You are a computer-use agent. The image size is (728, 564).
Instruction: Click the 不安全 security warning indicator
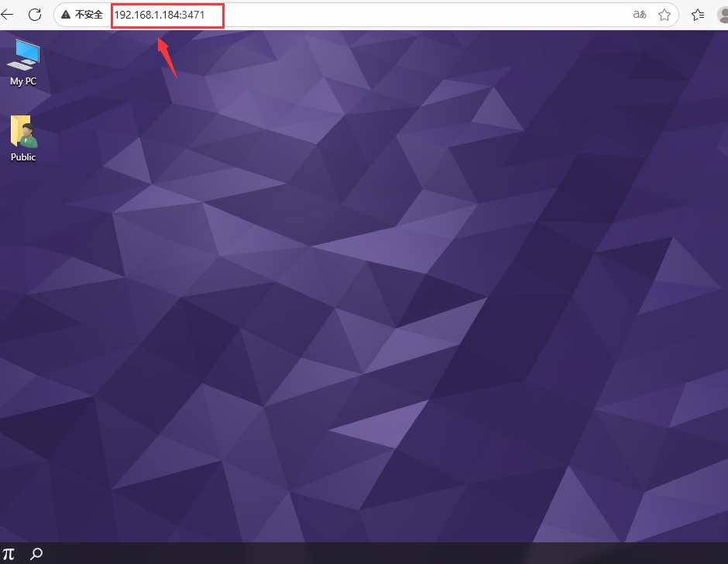pos(82,15)
